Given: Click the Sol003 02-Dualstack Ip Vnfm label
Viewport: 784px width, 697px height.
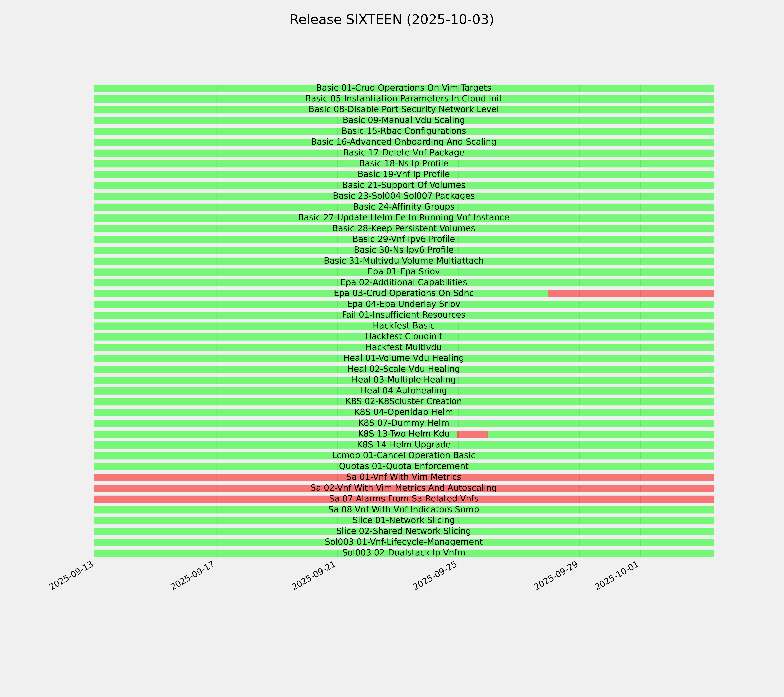Looking at the screenshot, I should 403,553.
